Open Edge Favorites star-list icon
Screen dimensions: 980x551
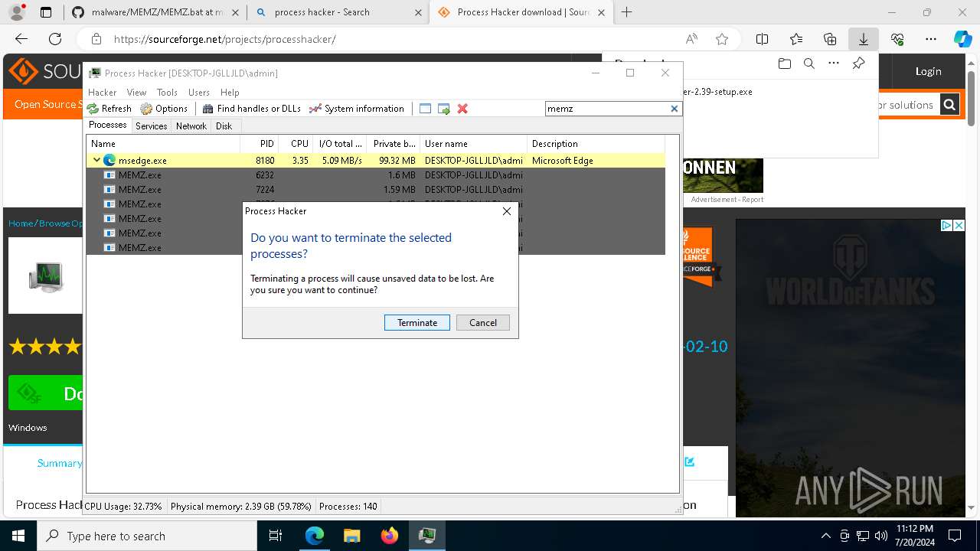796,39
